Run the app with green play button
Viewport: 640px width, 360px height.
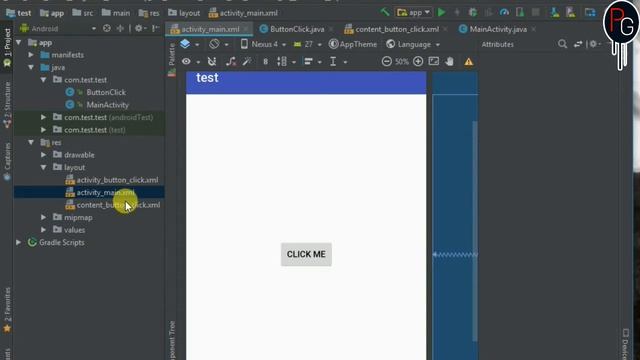click(441, 13)
